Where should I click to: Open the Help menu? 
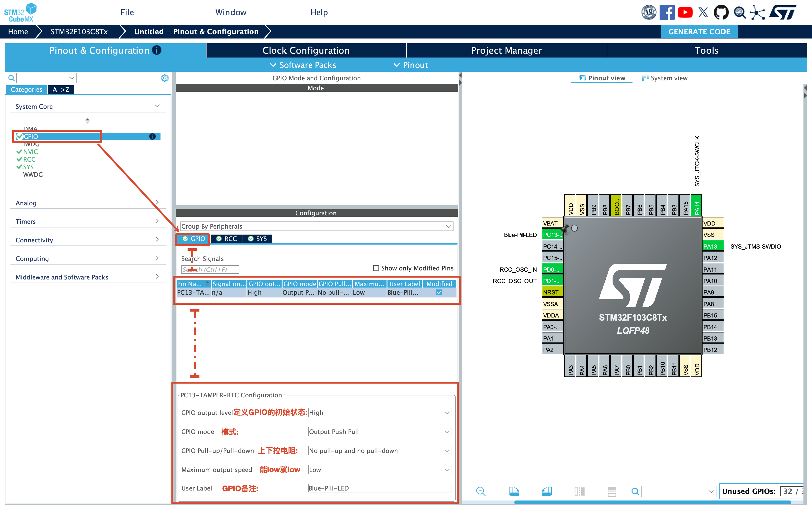[319, 13]
